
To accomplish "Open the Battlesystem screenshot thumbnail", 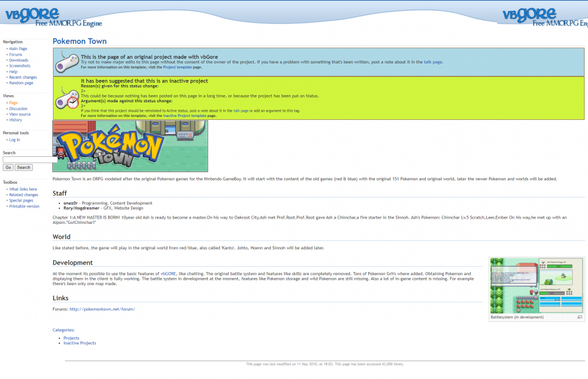I will coord(536,286).
